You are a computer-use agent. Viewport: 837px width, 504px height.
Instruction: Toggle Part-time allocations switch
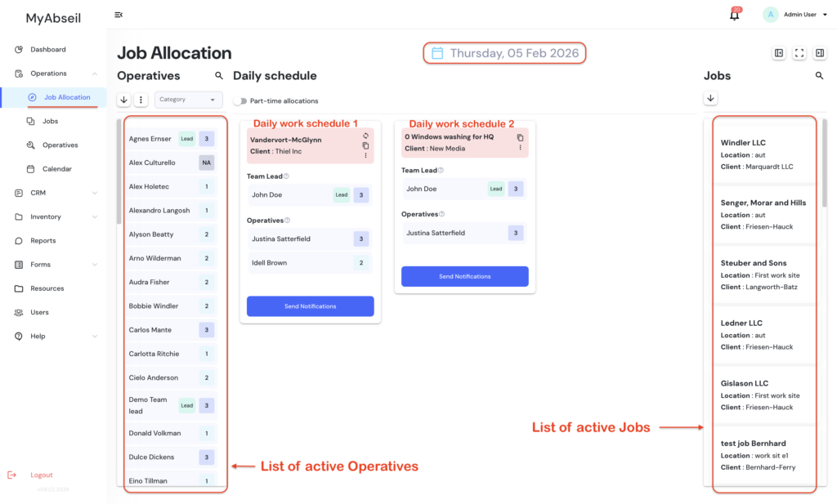[240, 101]
